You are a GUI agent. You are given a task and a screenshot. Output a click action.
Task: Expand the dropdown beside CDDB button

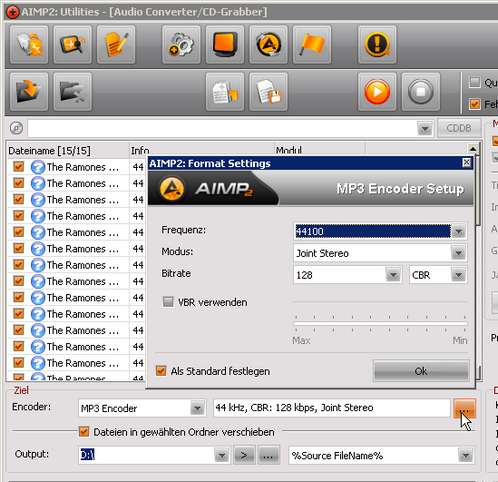click(x=425, y=128)
